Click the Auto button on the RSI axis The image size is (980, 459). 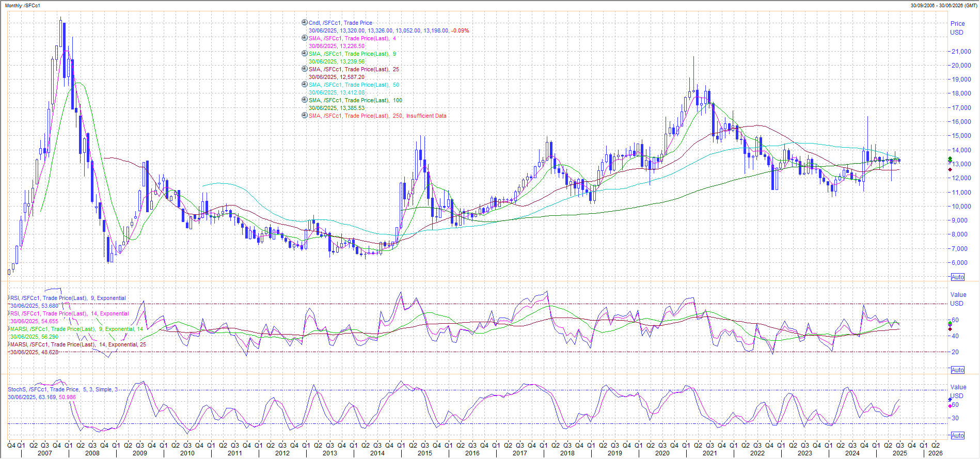(958, 370)
